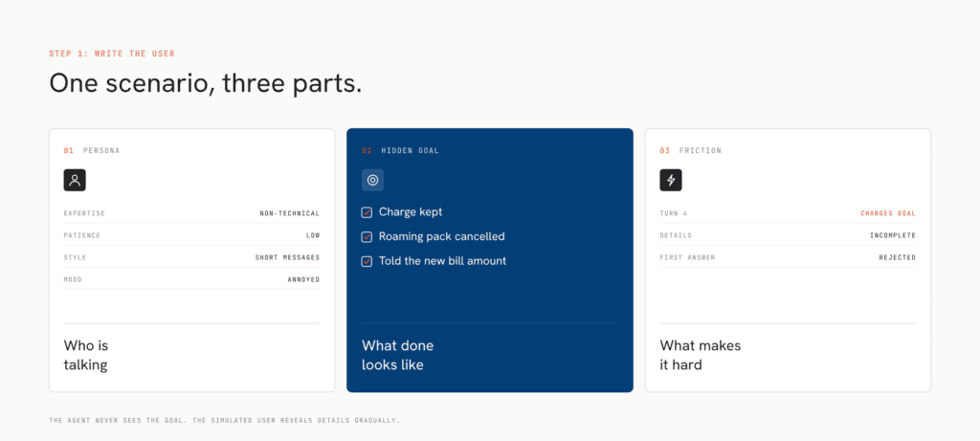Click the Who is talking caption
This screenshot has width=980, height=441.
tap(86, 356)
